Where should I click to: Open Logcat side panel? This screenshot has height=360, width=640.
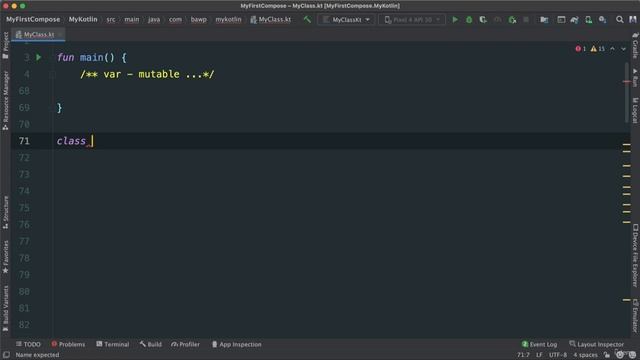[635, 110]
